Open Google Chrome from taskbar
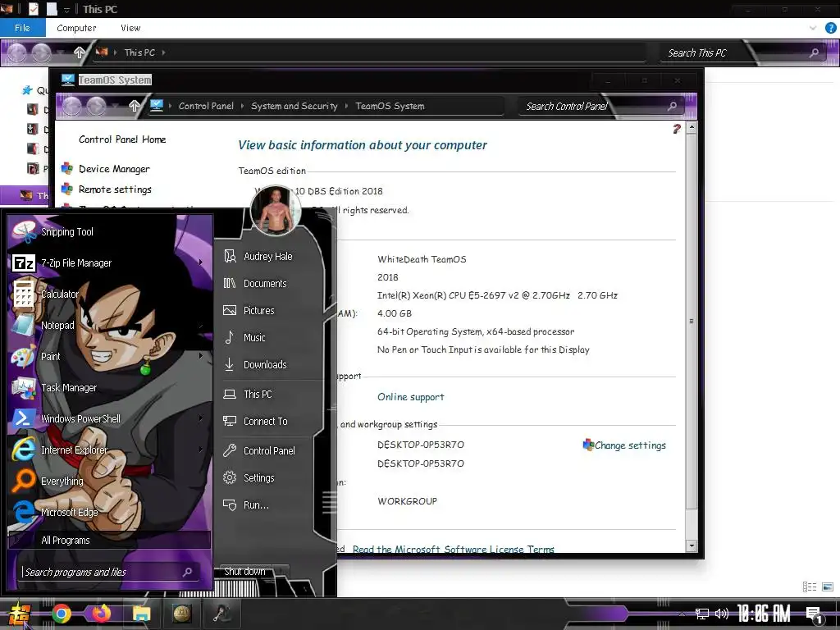 61,614
